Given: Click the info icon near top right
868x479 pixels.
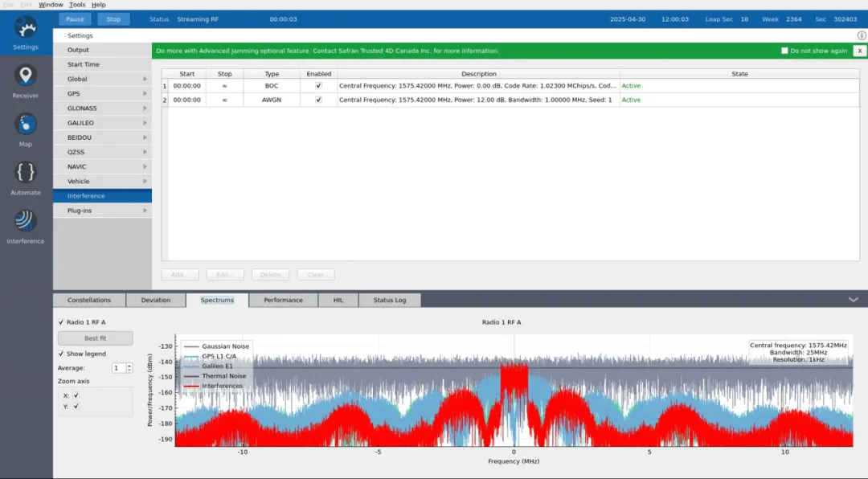Looking at the screenshot, I should point(862,35).
